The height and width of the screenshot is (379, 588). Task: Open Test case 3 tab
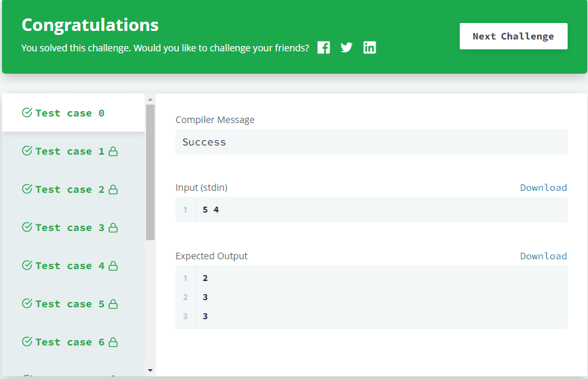74,228
